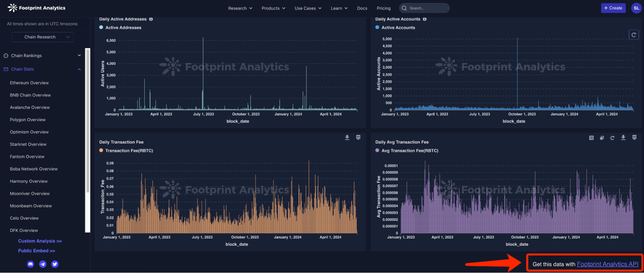Open the Custom Analysis link
This screenshot has height=273, width=644.
point(40,241)
